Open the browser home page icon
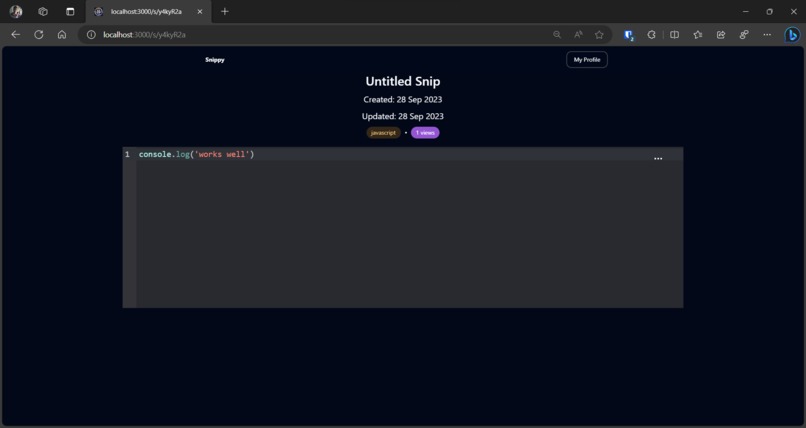This screenshot has width=806, height=428. tap(62, 34)
